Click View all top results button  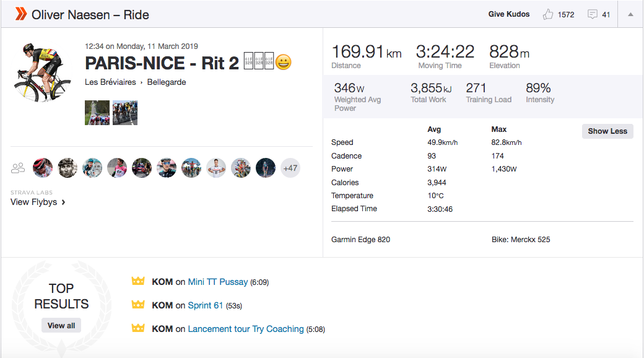(61, 326)
